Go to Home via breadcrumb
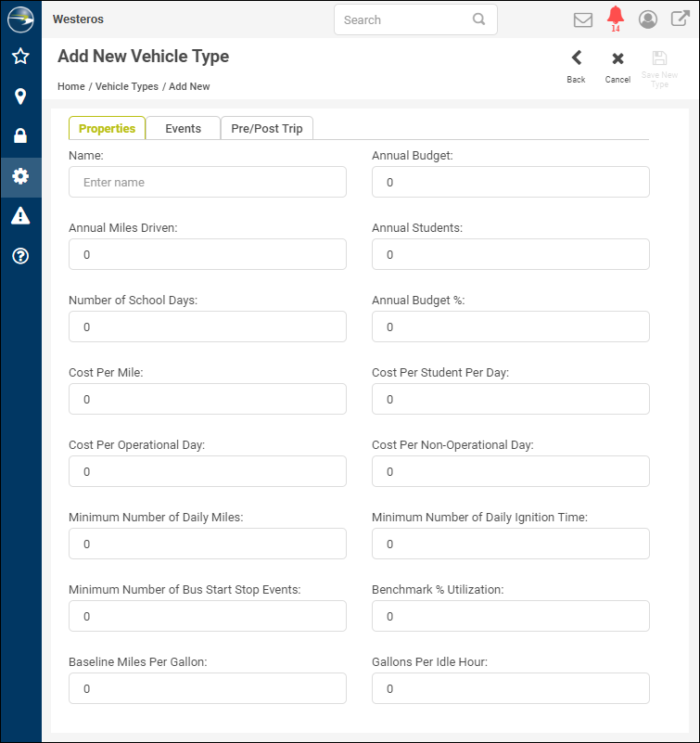The width and height of the screenshot is (700, 743). (71, 86)
